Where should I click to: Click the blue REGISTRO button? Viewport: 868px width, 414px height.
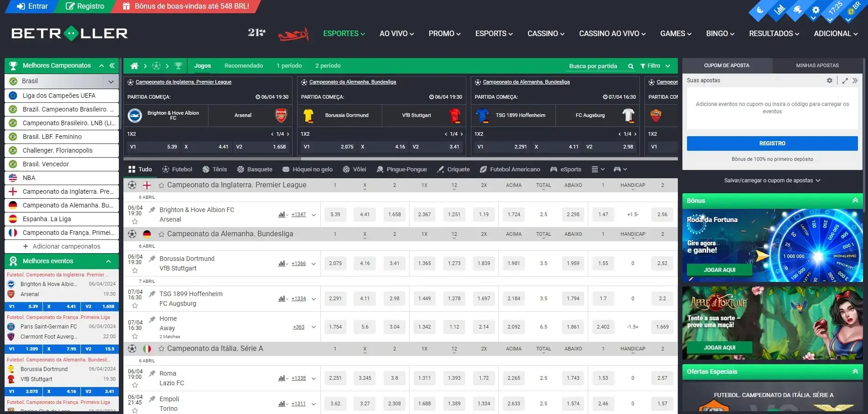click(772, 143)
